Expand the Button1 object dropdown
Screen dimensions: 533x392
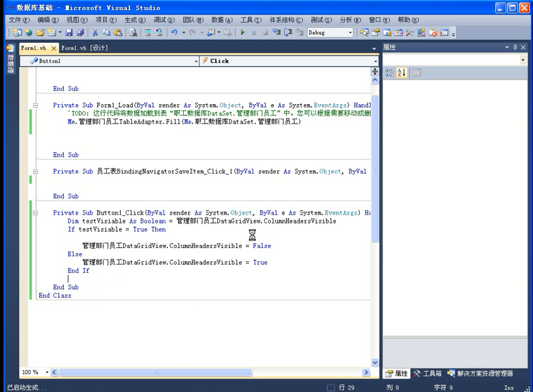[x=196, y=61]
